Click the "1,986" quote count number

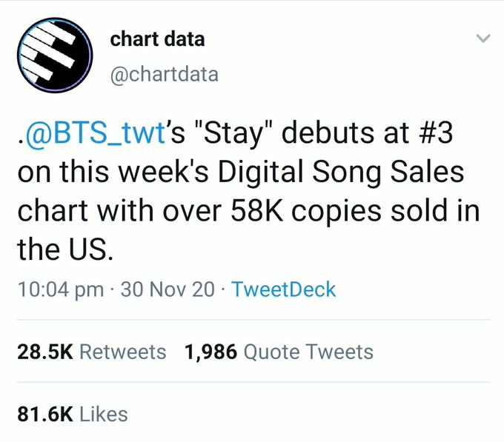pos(211,352)
